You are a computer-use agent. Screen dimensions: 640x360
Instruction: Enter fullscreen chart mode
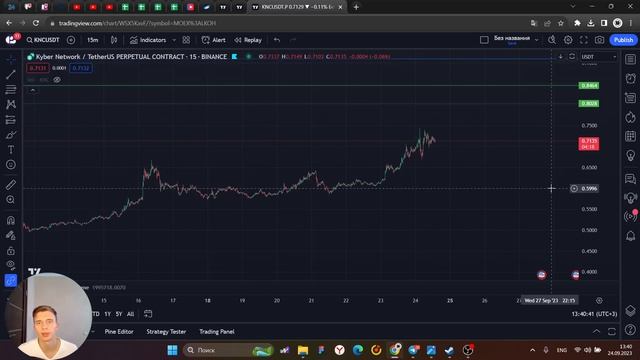[x=584, y=40]
